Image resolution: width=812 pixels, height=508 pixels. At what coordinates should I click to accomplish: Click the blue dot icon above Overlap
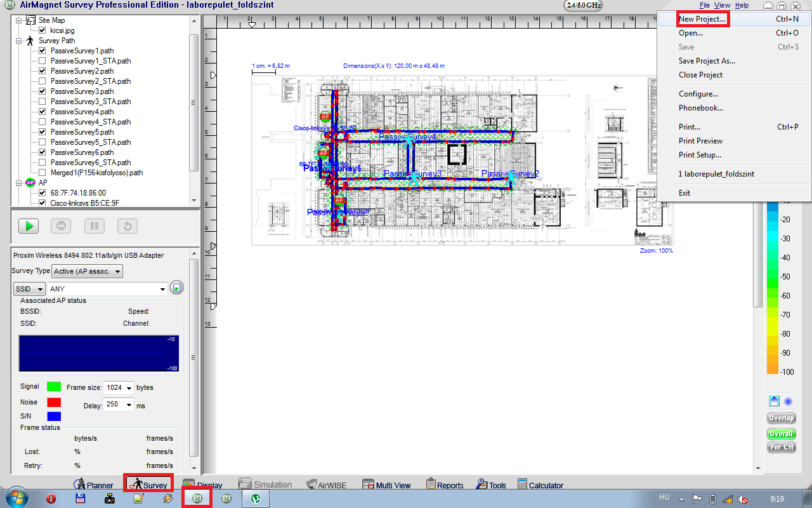(788, 401)
